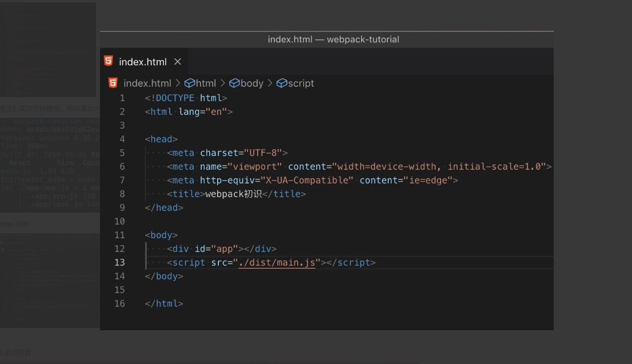Click the body element breadcrumb
The image size is (632, 364).
pyautogui.click(x=252, y=83)
